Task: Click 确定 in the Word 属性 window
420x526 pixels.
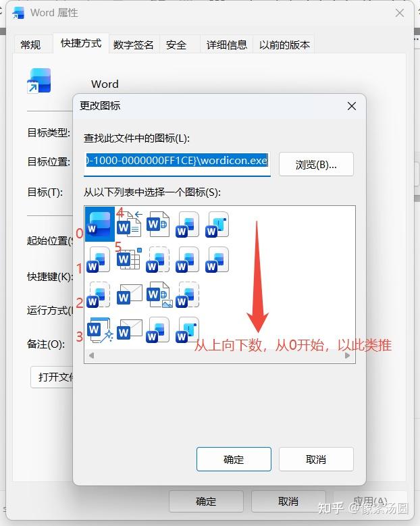Action: (x=206, y=502)
